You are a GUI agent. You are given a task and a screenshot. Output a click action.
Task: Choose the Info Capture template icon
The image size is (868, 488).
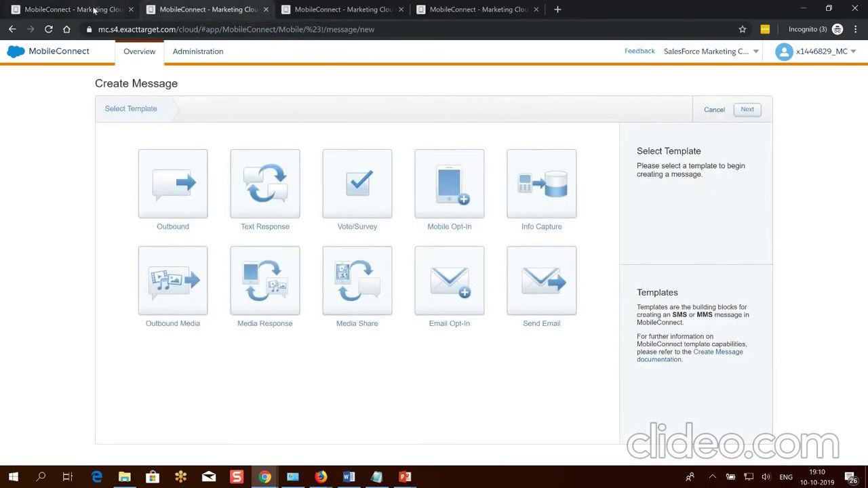click(542, 184)
